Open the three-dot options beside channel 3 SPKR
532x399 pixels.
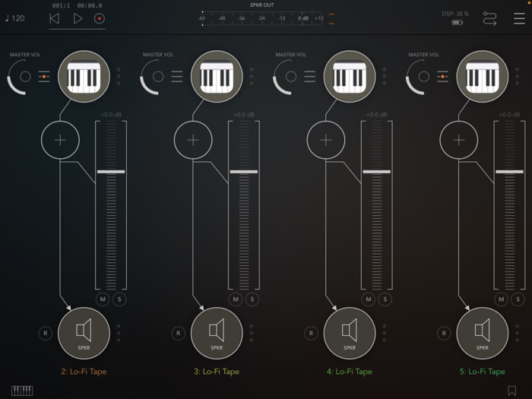252,333
